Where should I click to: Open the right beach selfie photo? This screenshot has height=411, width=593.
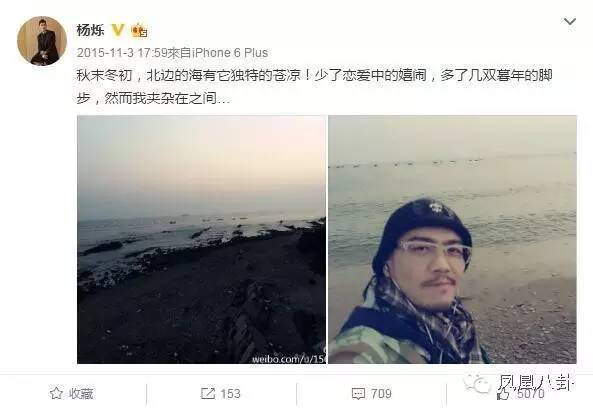click(452, 239)
